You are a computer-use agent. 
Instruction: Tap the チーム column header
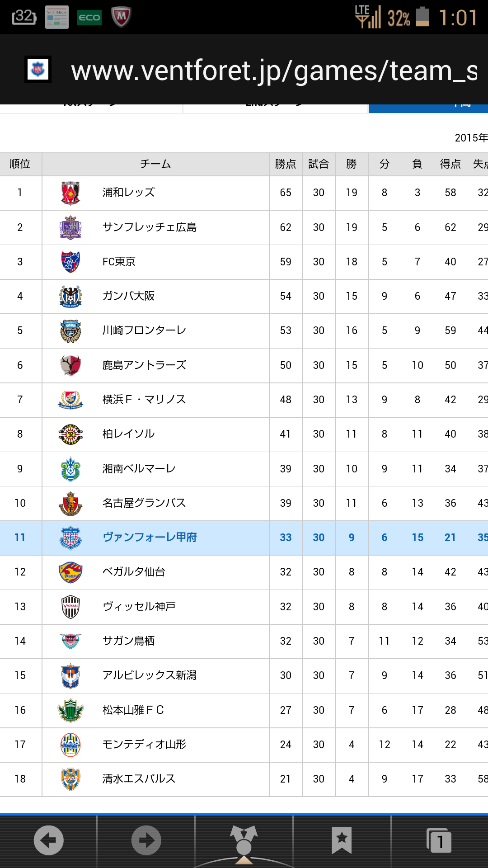pos(155,164)
